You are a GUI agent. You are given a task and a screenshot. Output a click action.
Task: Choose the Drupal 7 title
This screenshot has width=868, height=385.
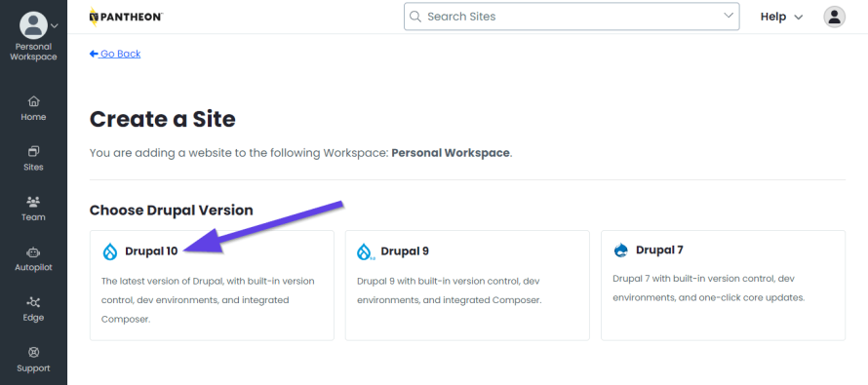coord(659,250)
